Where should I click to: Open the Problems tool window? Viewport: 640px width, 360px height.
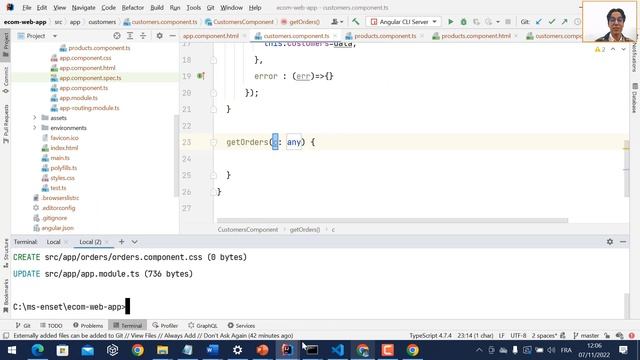coord(88,325)
